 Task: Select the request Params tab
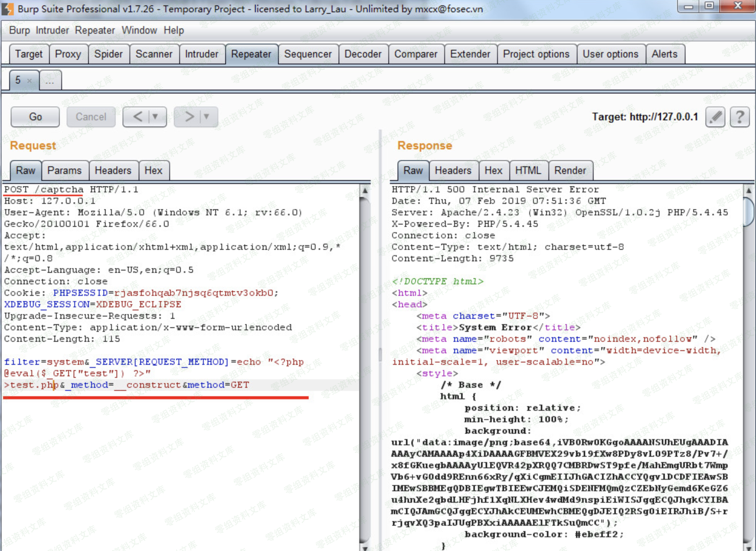64,171
